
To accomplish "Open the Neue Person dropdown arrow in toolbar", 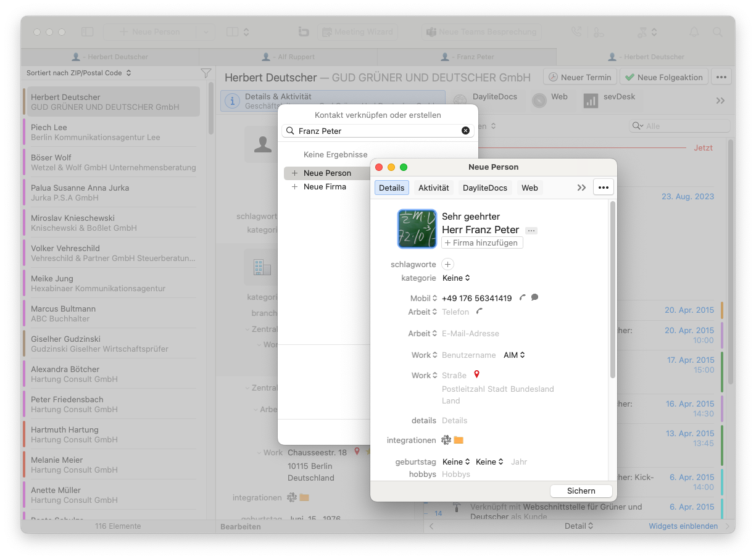I will click(x=206, y=32).
